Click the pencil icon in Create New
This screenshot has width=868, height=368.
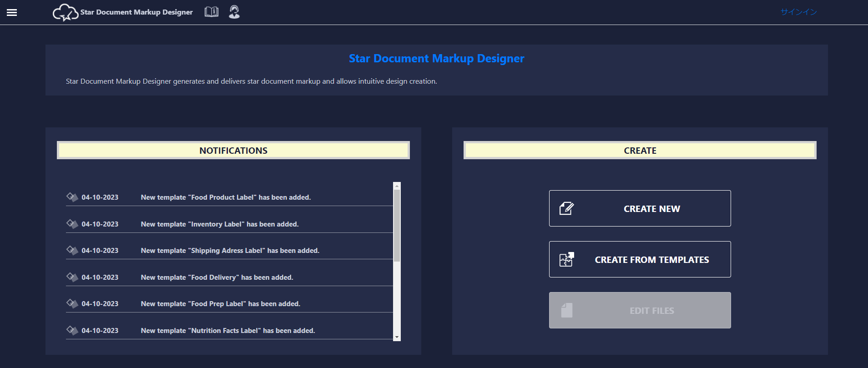(x=566, y=209)
